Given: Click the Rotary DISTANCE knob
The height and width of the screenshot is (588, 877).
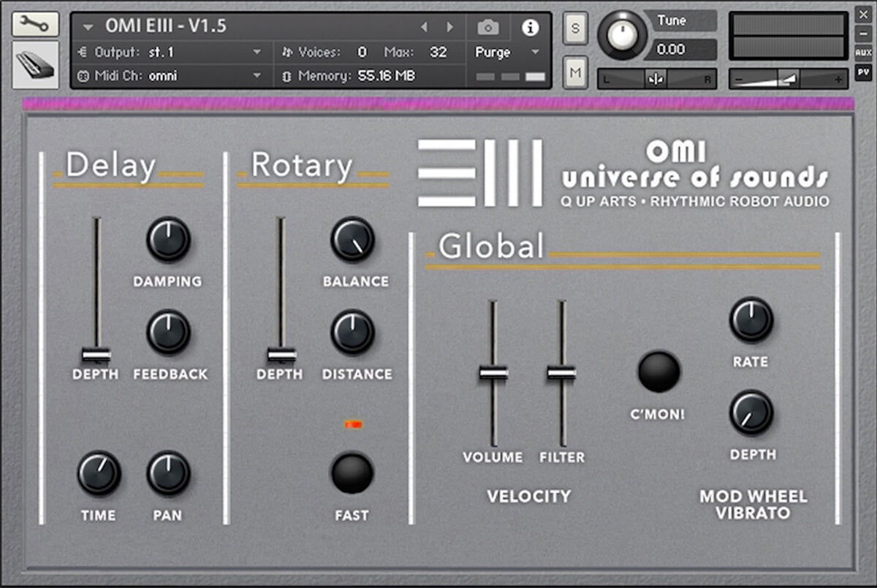Looking at the screenshot, I should coord(352,332).
